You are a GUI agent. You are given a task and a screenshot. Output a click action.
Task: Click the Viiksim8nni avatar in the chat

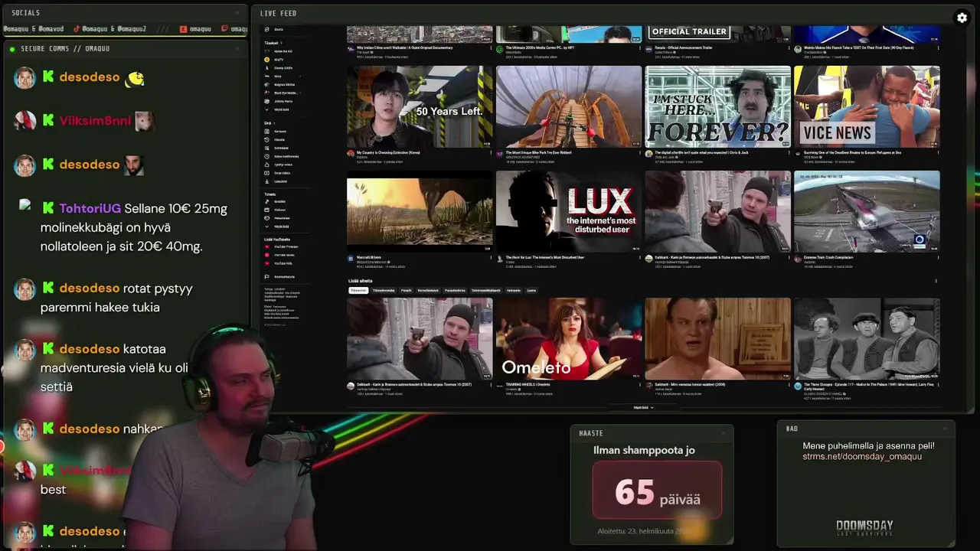point(24,120)
